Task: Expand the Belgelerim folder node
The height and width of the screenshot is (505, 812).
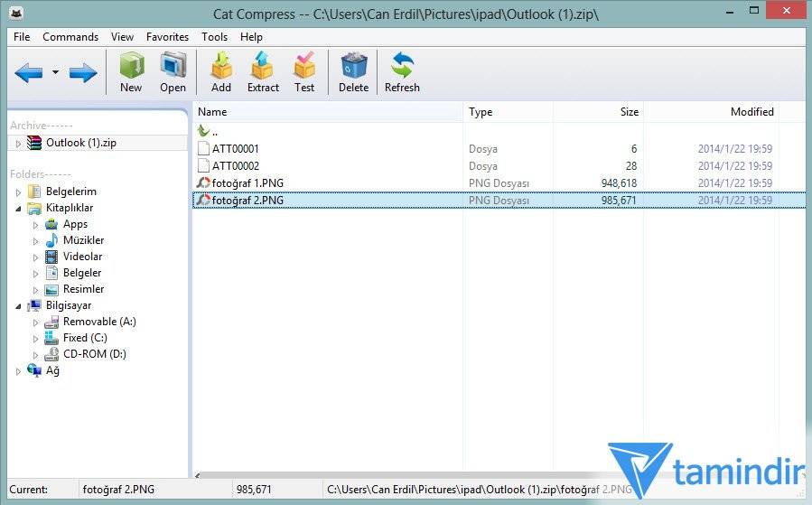Action: pyautogui.click(x=19, y=192)
